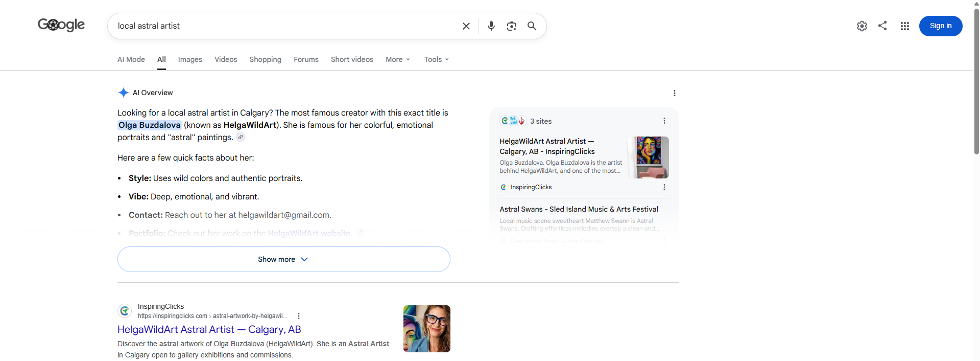Image resolution: width=980 pixels, height=361 pixels.
Task: Click first result's portrait thumbnail
Action: tap(427, 329)
